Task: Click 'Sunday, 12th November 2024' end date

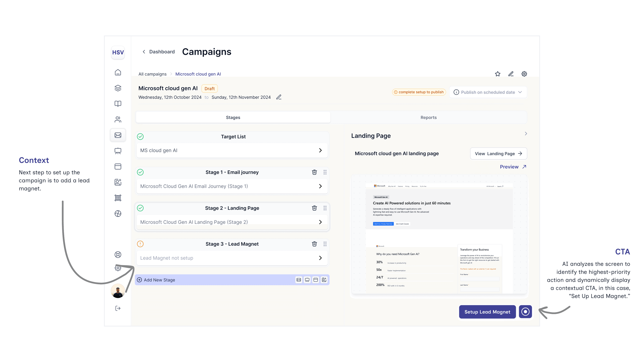Action: (241, 97)
